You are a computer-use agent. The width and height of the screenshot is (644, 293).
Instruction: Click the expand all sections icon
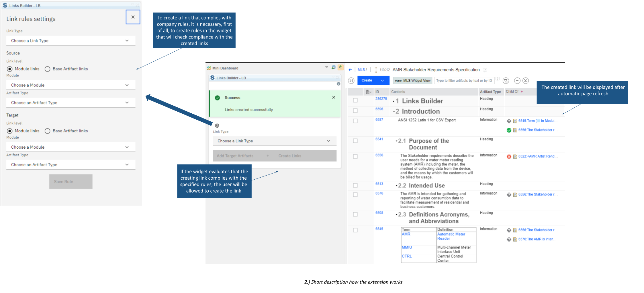tap(526, 81)
